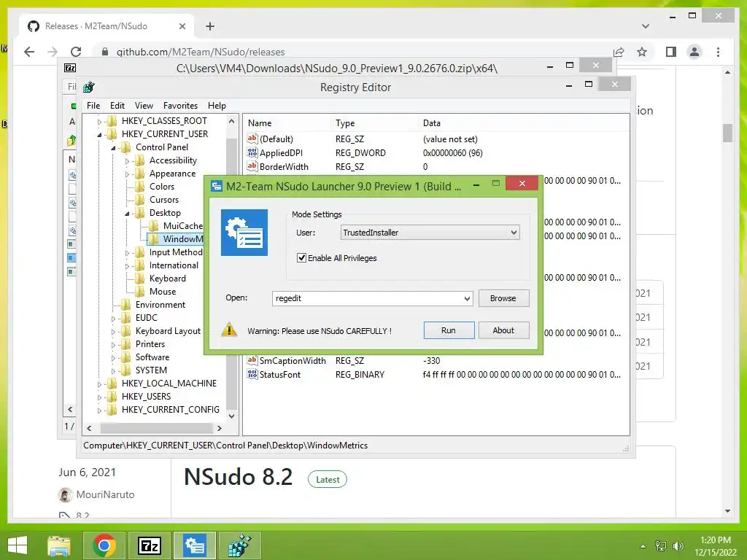Viewport: 747px width, 560px height.
Task: Select the Cursors key folder icon
Action: click(x=139, y=200)
